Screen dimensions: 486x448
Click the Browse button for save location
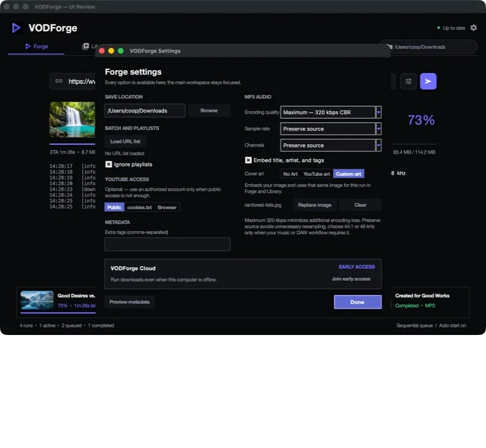209,110
